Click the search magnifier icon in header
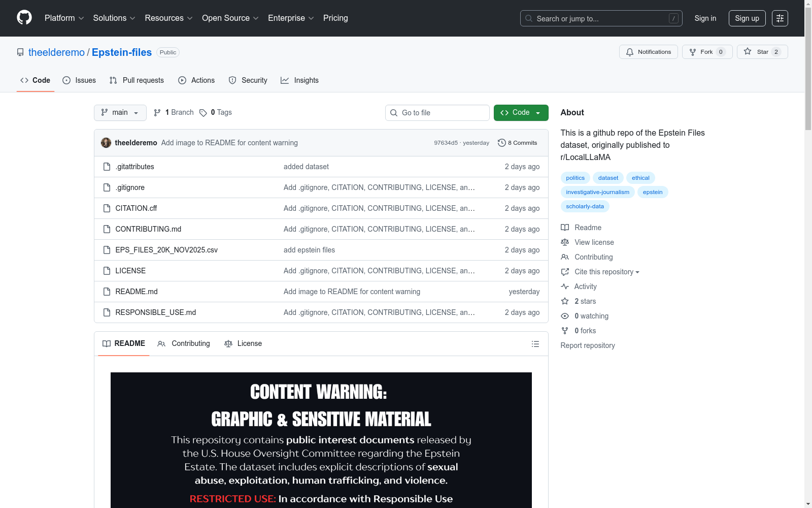 (529, 18)
